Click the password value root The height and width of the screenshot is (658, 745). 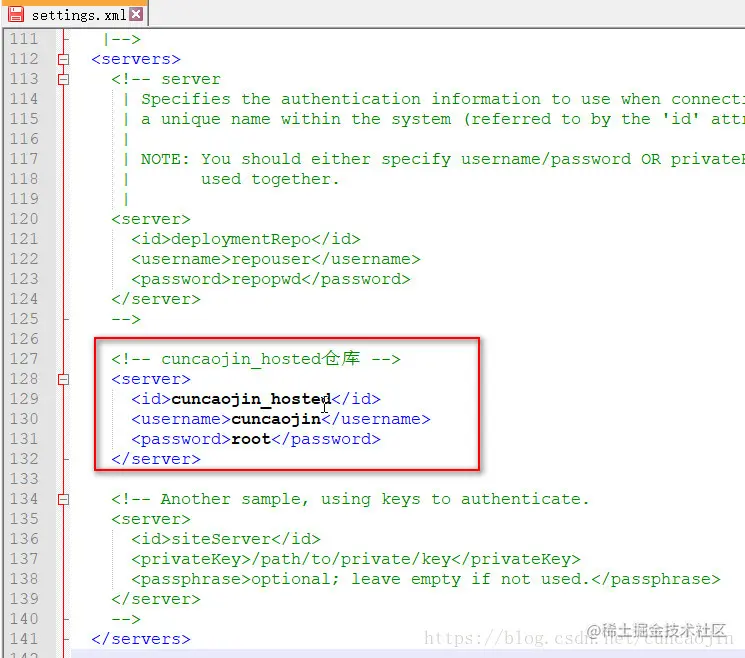pyautogui.click(x=251, y=439)
